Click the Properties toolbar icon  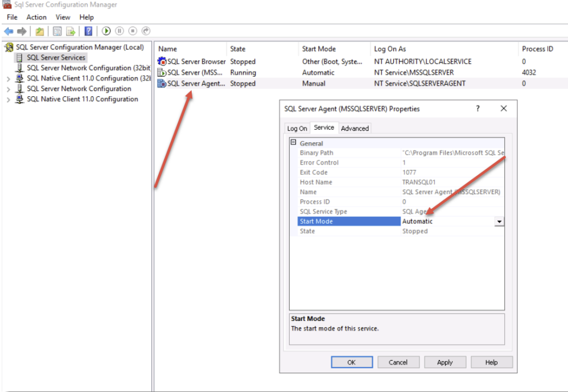pyautogui.click(x=57, y=31)
